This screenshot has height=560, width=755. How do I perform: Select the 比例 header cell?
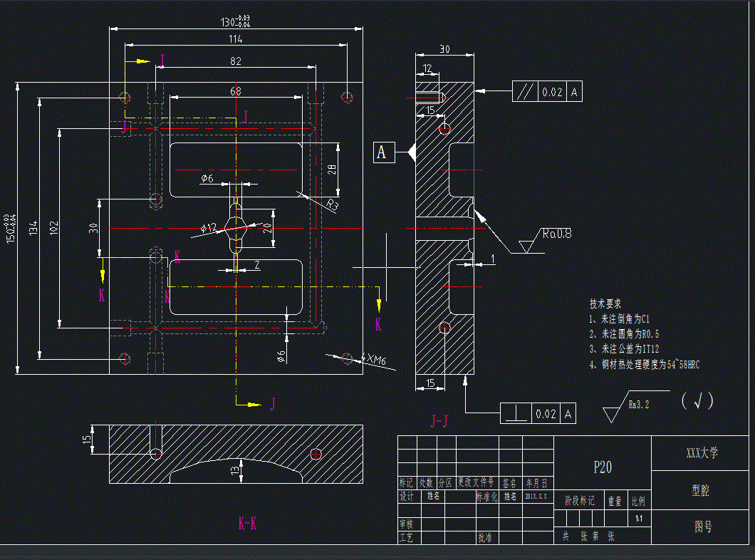point(638,502)
